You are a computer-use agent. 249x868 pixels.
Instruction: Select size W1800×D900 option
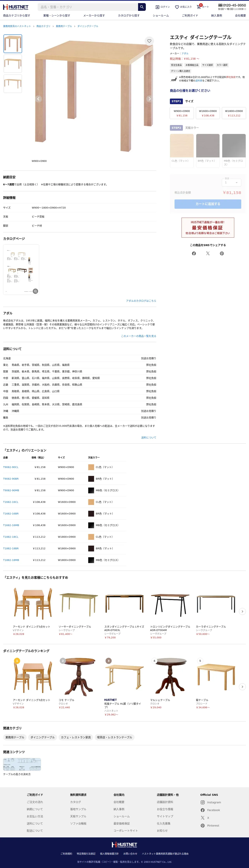234,113
